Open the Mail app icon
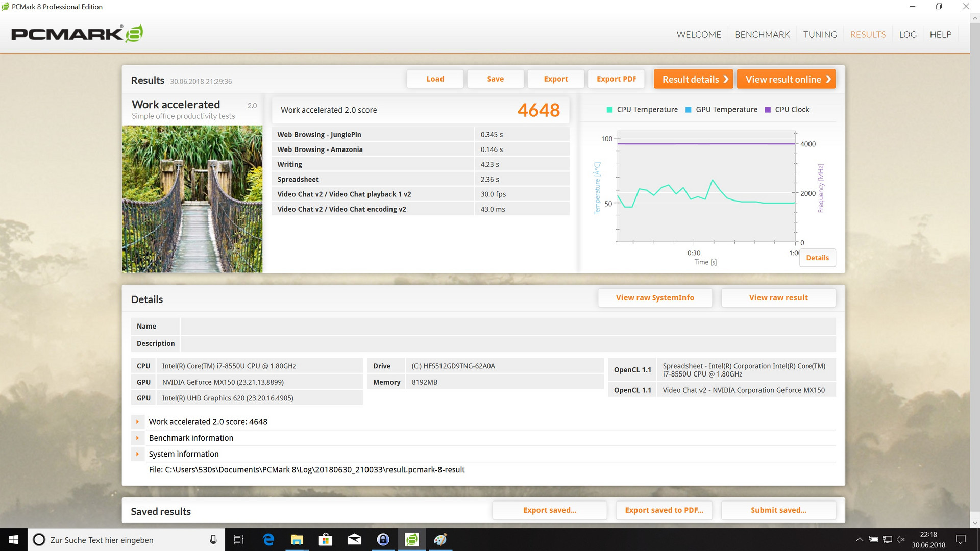Screen dimensions: 980x551 coord(354,539)
